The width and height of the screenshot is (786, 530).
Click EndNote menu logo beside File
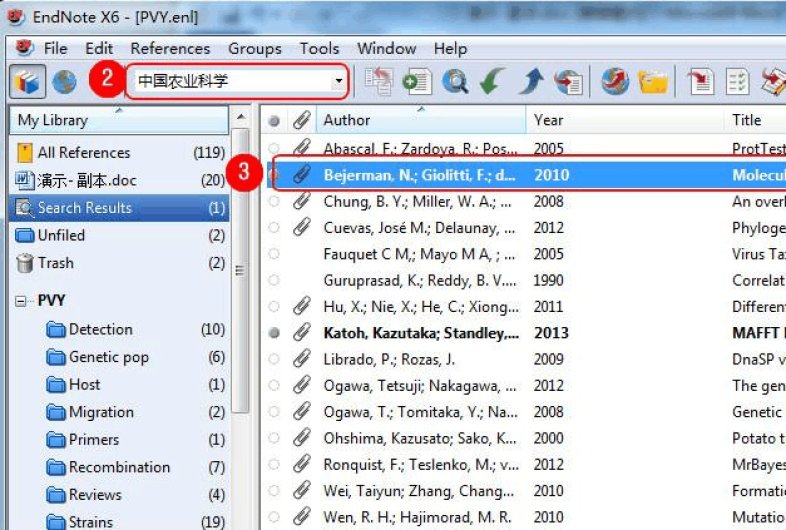point(25,48)
